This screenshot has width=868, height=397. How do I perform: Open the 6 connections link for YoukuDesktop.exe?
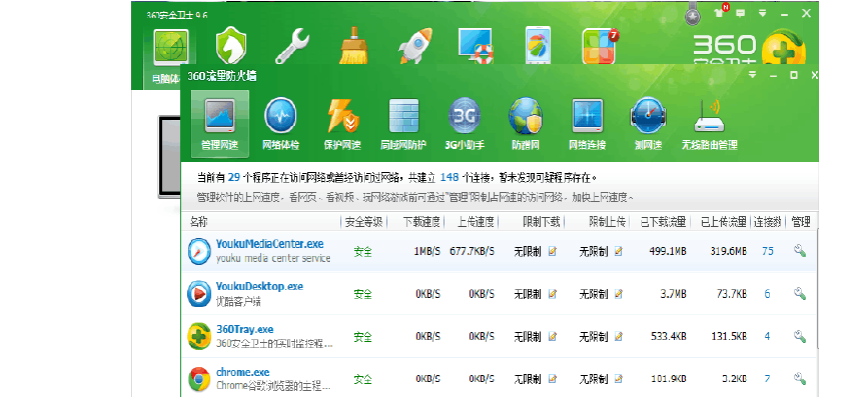pyautogui.click(x=767, y=294)
